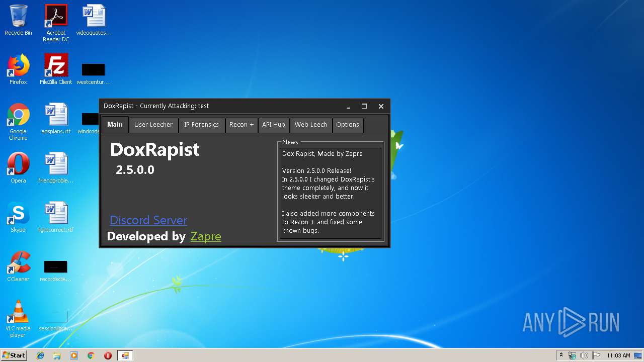Screen dimensions: 644x362
Task: Click 'Dox Rapist, Made by Zapre' text
Action: point(322,154)
